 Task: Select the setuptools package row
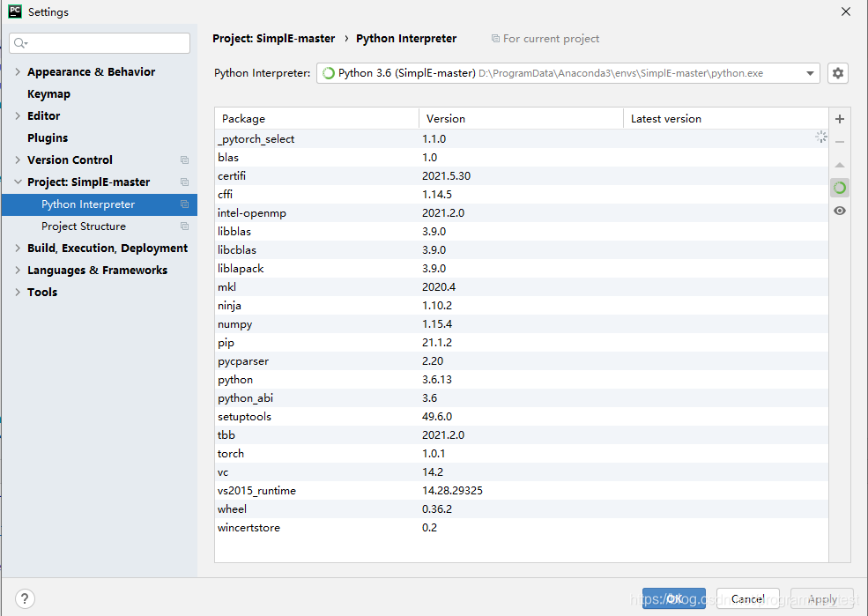(x=522, y=416)
